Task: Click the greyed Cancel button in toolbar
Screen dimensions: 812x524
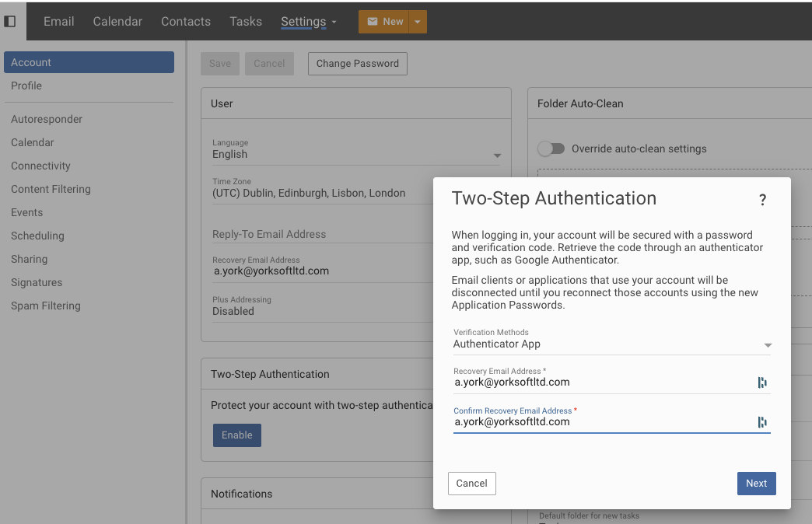Action: click(x=269, y=64)
